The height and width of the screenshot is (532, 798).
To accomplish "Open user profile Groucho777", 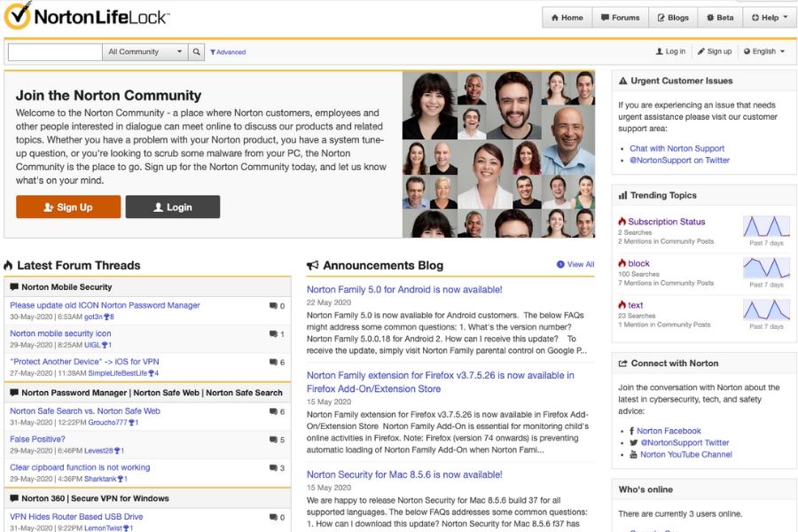I will point(107,423).
